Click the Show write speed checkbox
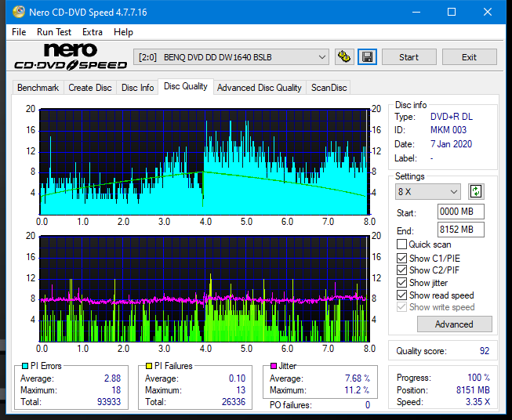Image resolution: width=512 pixels, height=420 pixels. pos(401,307)
